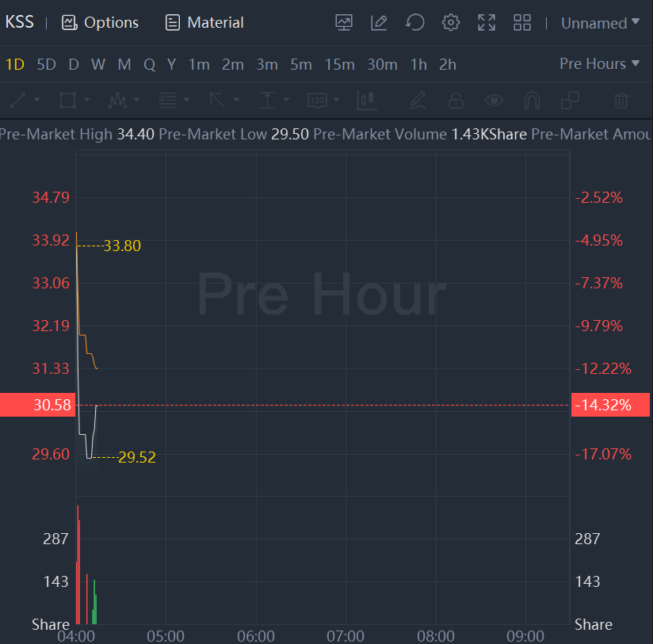Switch to the 5D timeframe tab
653x644 pixels.
(47, 65)
